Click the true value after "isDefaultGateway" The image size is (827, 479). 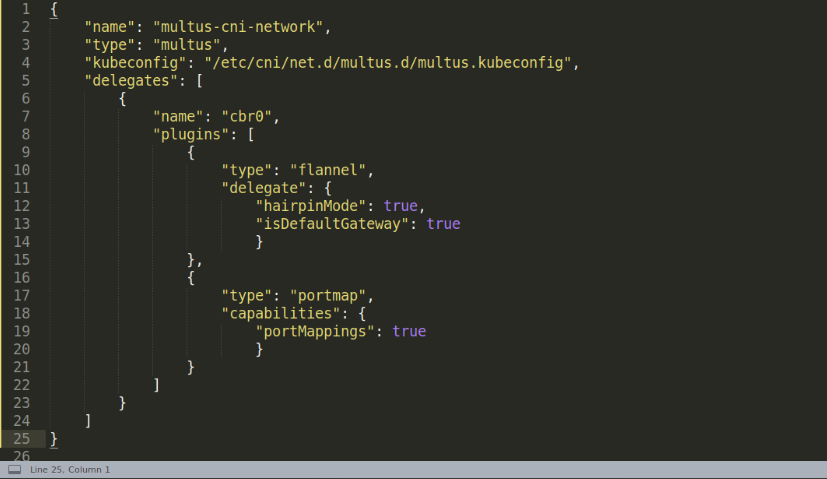tap(443, 224)
